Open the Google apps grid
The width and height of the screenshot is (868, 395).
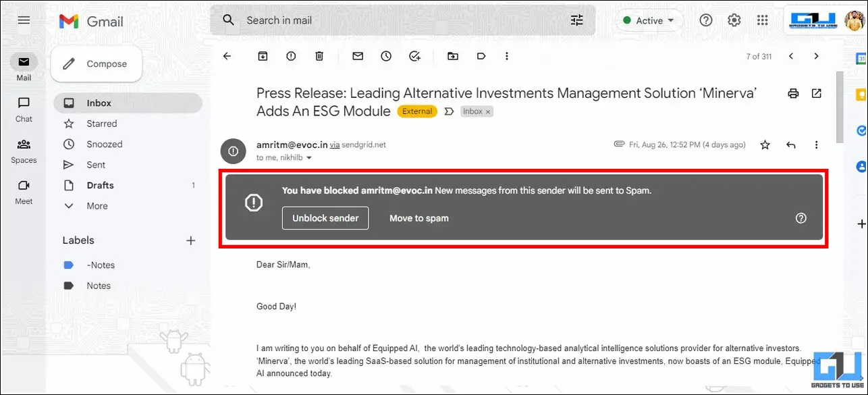763,20
